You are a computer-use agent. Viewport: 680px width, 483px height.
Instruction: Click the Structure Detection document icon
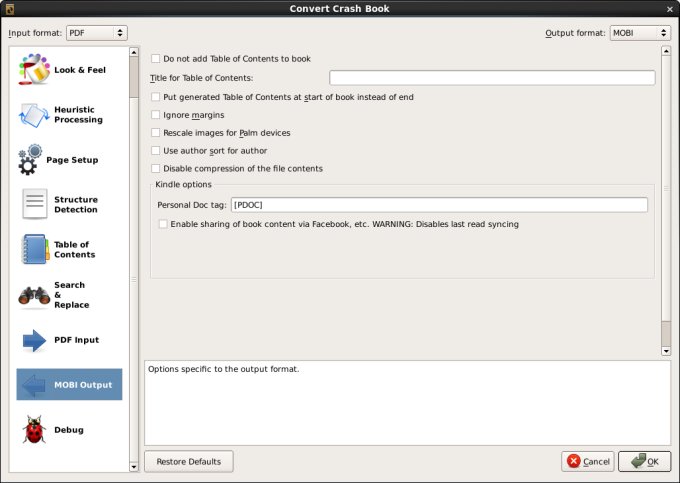(35, 204)
